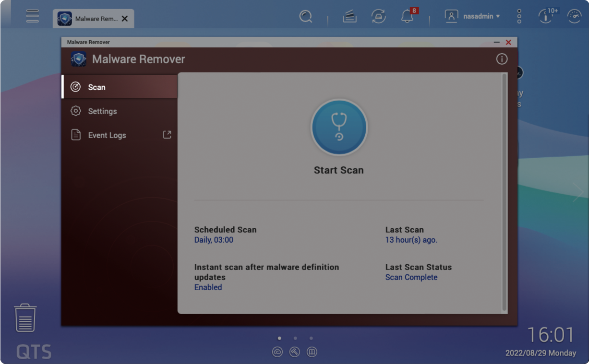Open the dashboard gauge icon
Screen dimensions: 589x364
coord(574,16)
